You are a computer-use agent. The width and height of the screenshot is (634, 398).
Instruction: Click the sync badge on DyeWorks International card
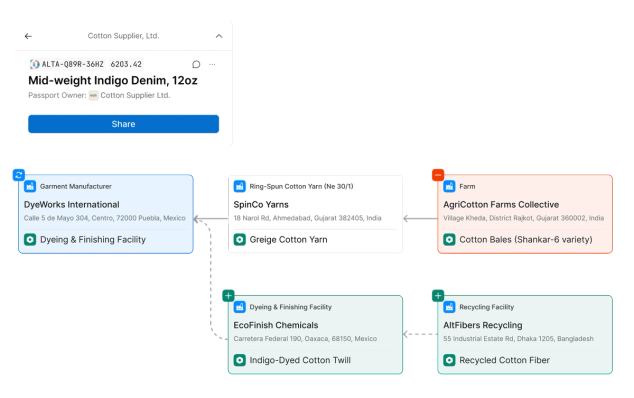coord(19,175)
